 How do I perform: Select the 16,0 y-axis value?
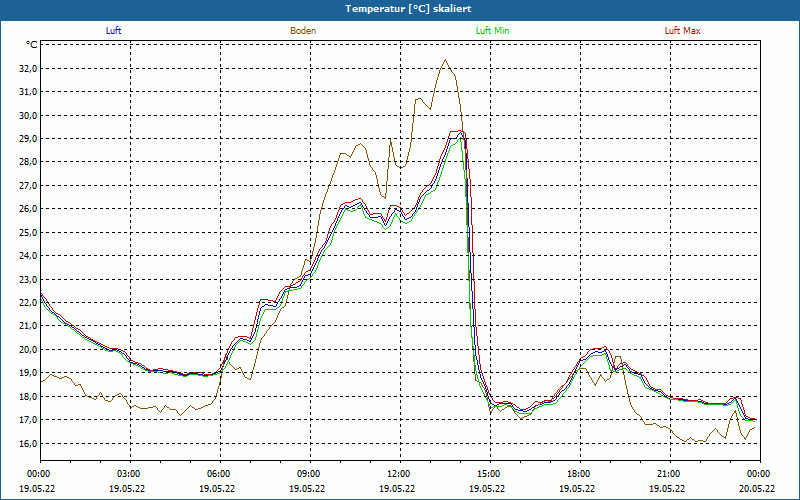(28, 443)
